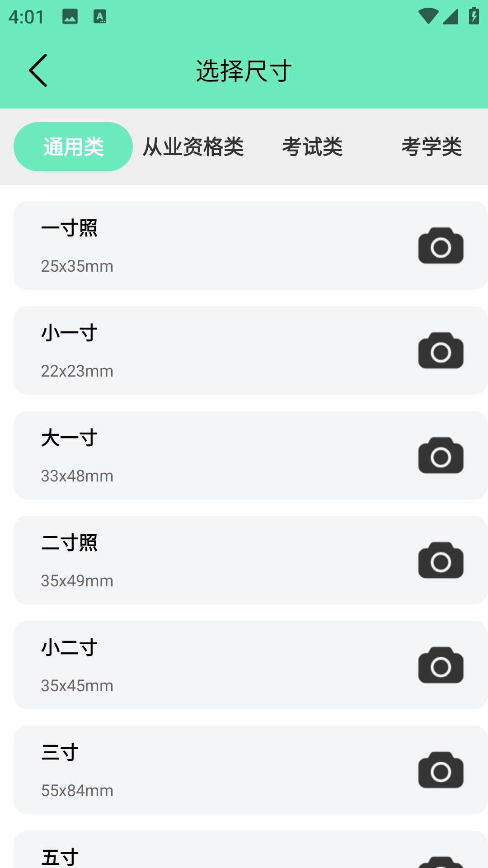Tap the keyboard status icon in status bar

100,17
